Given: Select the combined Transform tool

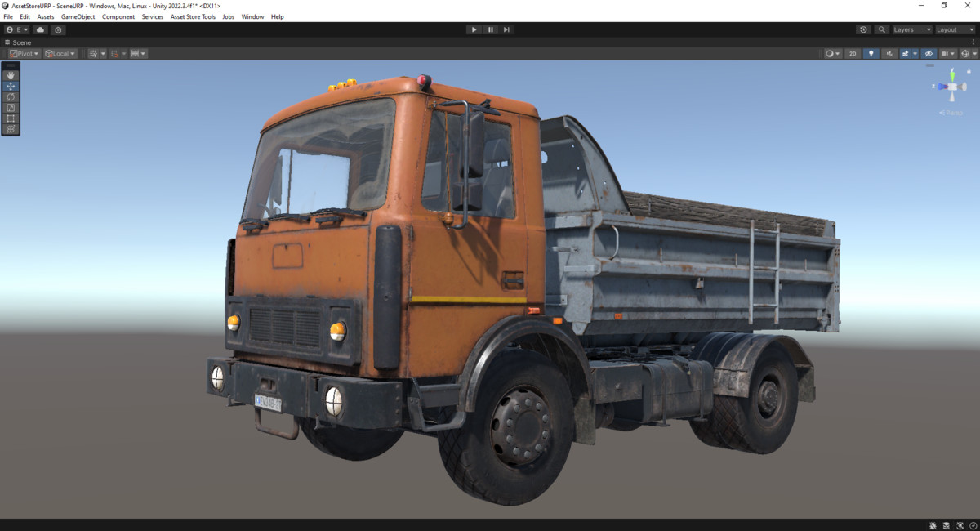Looking at the screenshot, I should click(x=11, y=129).
